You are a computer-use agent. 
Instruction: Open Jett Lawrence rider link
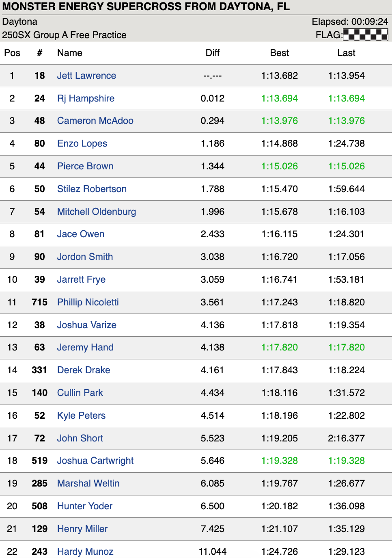[86, 76]
